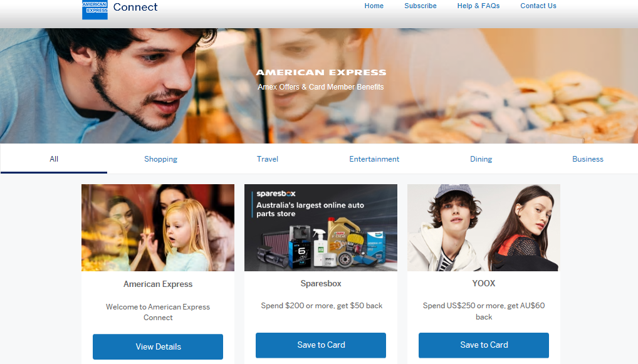Click the American Express logo icon
This screenshot has height=364, width=638.
[x=95, y=9]
